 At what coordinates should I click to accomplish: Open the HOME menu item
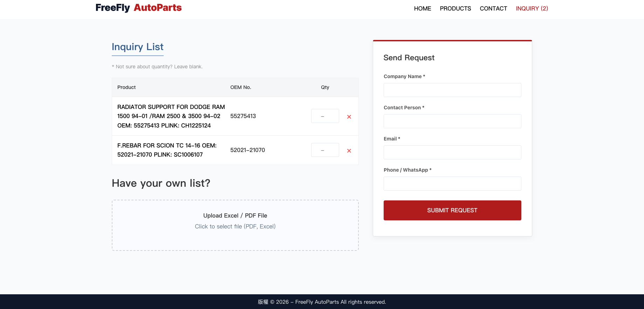coord(422,8)
